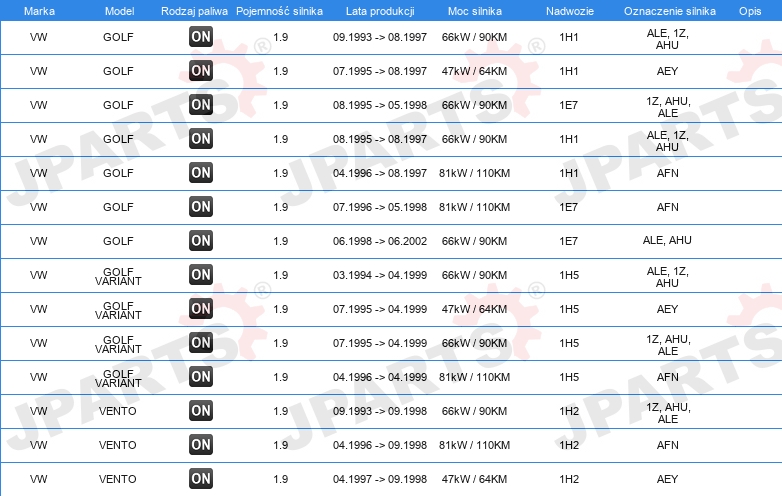This screenshot has height=496, width=782.
Task: Click the Oznaczenie silnika column header
Action: pyautogui.click(x=670, y=11)
